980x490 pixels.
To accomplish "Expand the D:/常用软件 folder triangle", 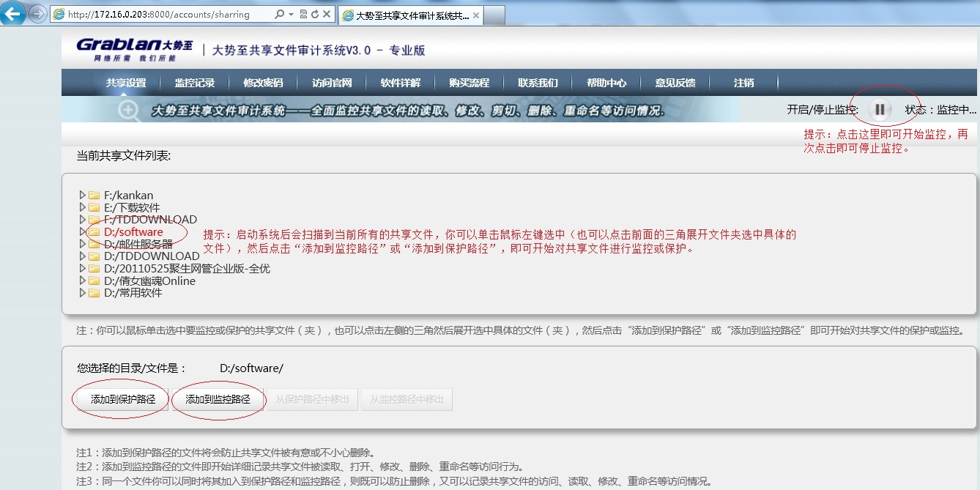I will pyautogui.click(x=82, y=293).
